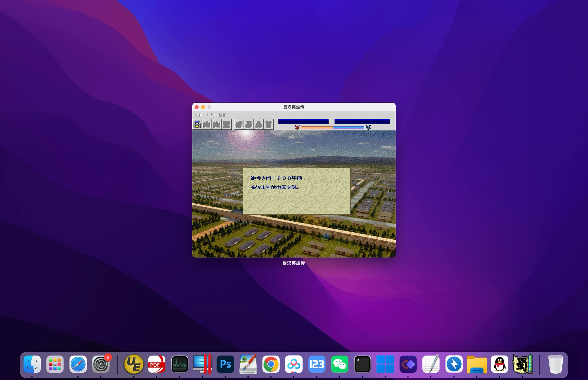Click the third toolbar icon, peaked-roof castle
588x380 pixels.
[x=217, y=124]
